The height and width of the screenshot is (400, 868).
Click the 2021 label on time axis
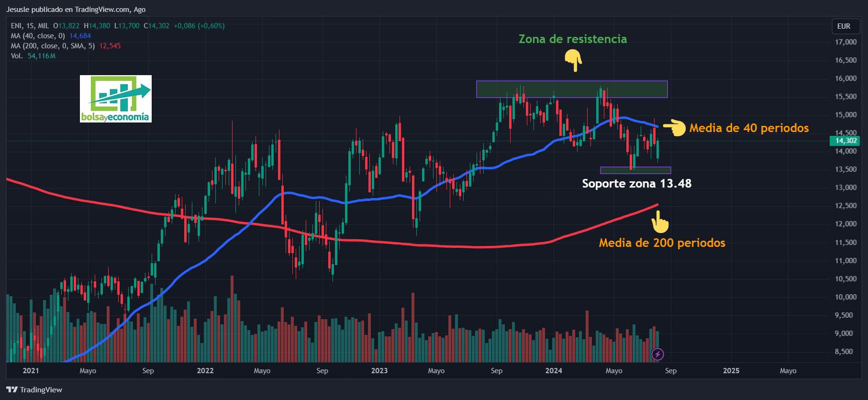click(x=31, y=370)
